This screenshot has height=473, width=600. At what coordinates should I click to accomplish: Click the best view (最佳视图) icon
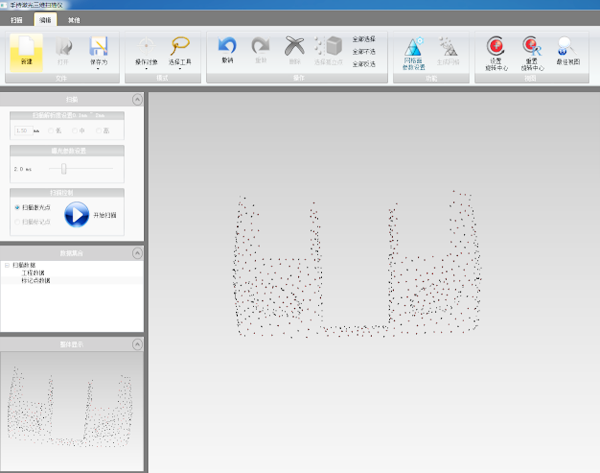point(565,45)
